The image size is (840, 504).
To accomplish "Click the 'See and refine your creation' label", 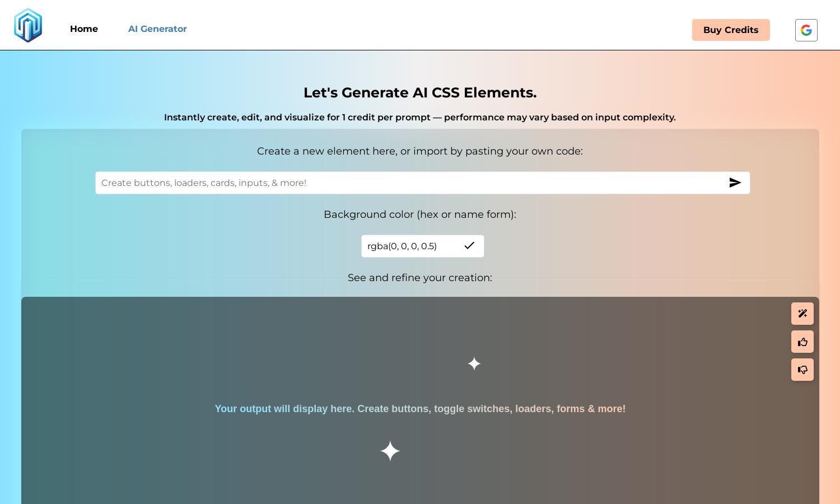I will pos(420,278).
